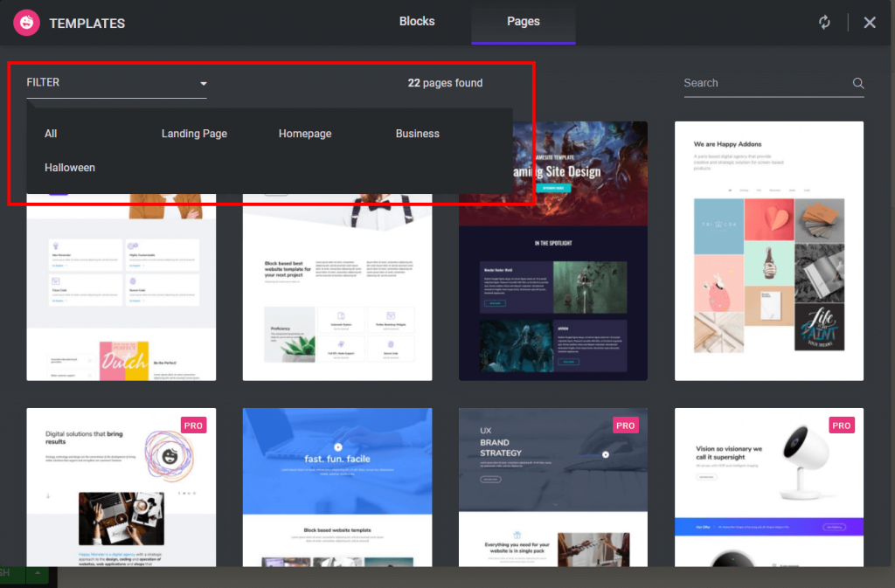Open the Block based best website template
This screenshot has width=895, height=588.
[x=337, y=288]
